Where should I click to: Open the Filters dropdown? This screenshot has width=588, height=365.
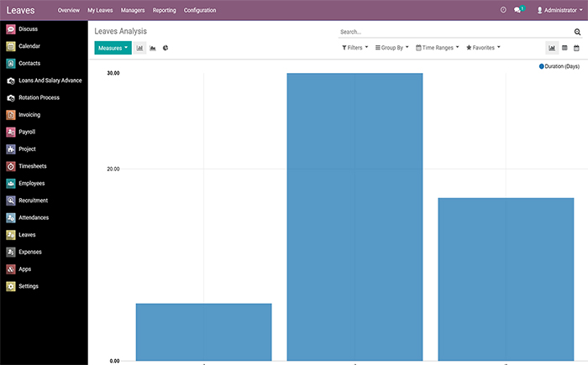tap(355, 48)
